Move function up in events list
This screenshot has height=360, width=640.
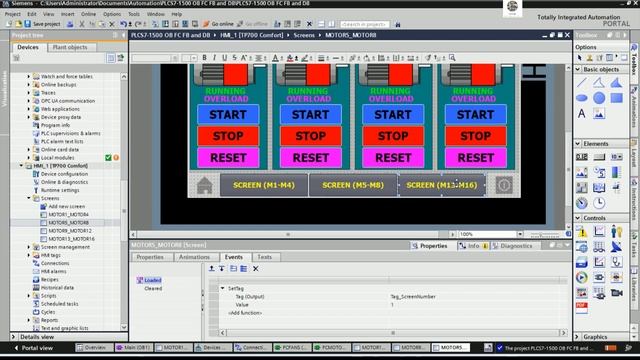click(211, 269)
